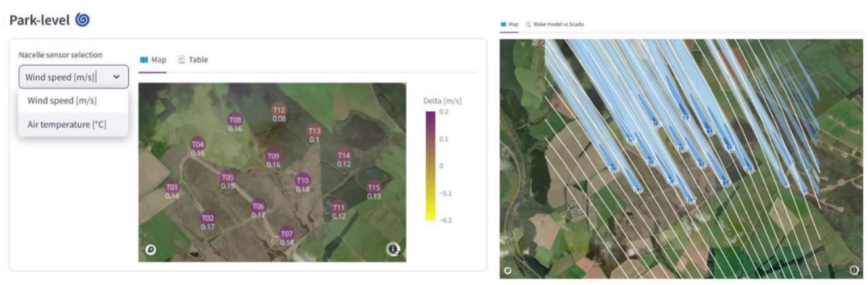
Task: Switch to the Table tab
Action: (x=193, y=60)
